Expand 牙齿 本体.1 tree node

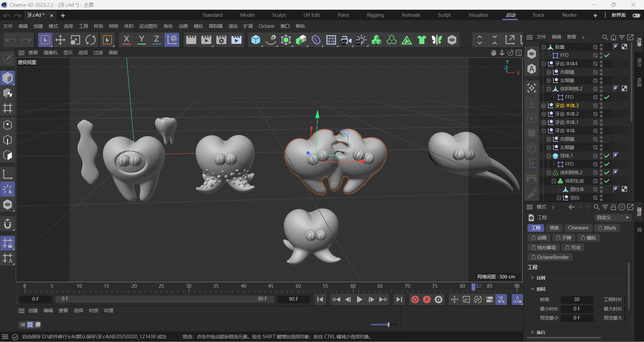pyautogui.click(x=544, y=122)
